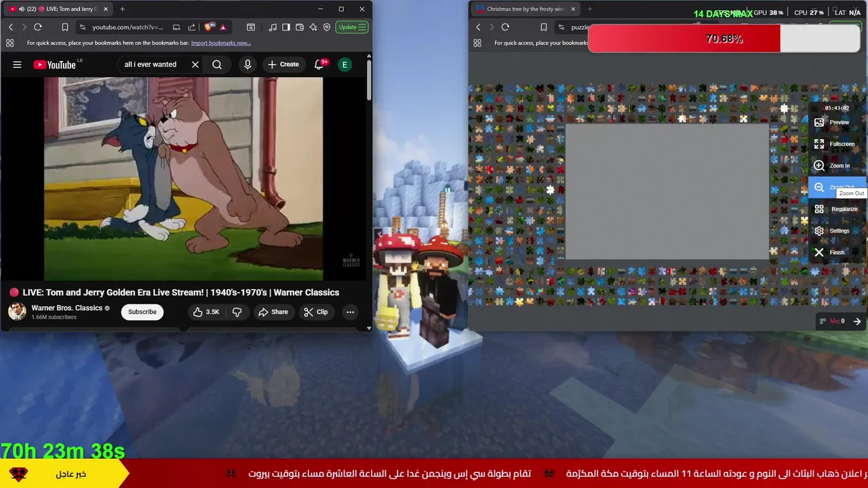This screenshot has width=868, height=488.
Task: Open the apps grid icon on YouTube bookmarks bar
Action: pos(9,43)
